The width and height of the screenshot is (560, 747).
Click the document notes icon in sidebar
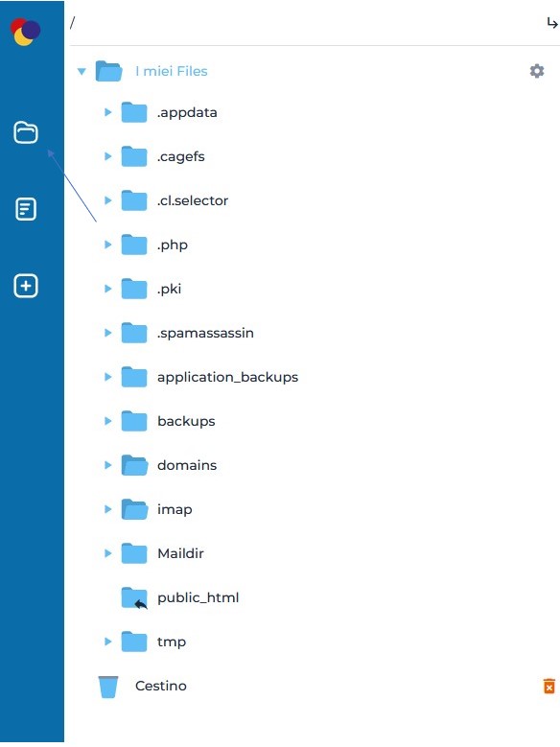tap(26, 209)
